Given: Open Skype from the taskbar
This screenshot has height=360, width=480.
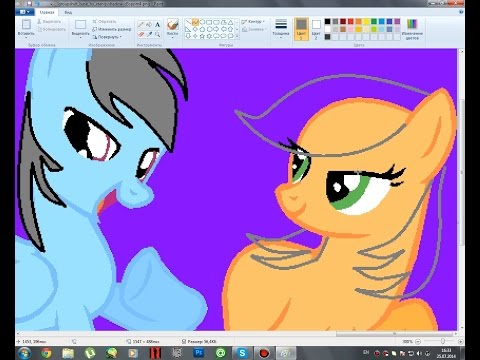Looking at the screenshot, I should coord(242,353).
